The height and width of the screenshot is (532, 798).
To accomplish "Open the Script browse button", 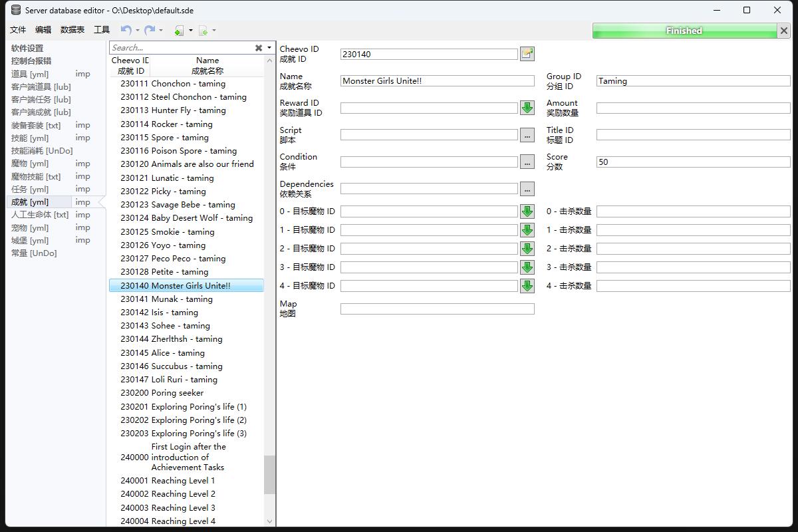I will coord(527,135).
